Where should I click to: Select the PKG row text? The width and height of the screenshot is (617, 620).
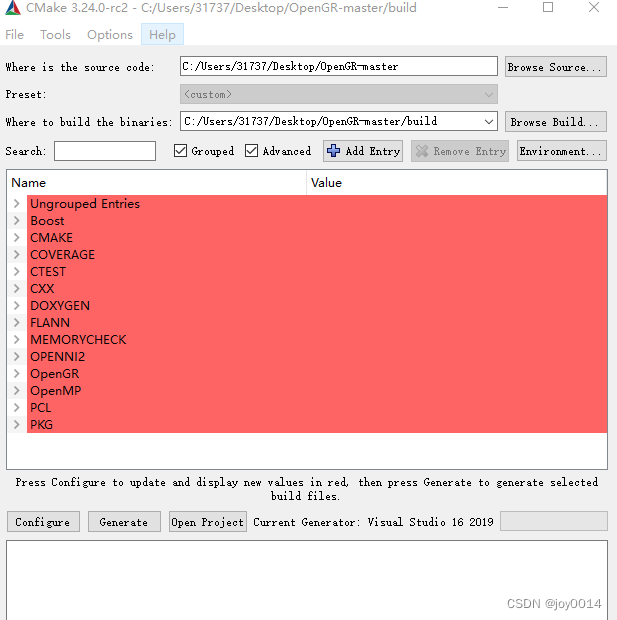tap(42, 425)
